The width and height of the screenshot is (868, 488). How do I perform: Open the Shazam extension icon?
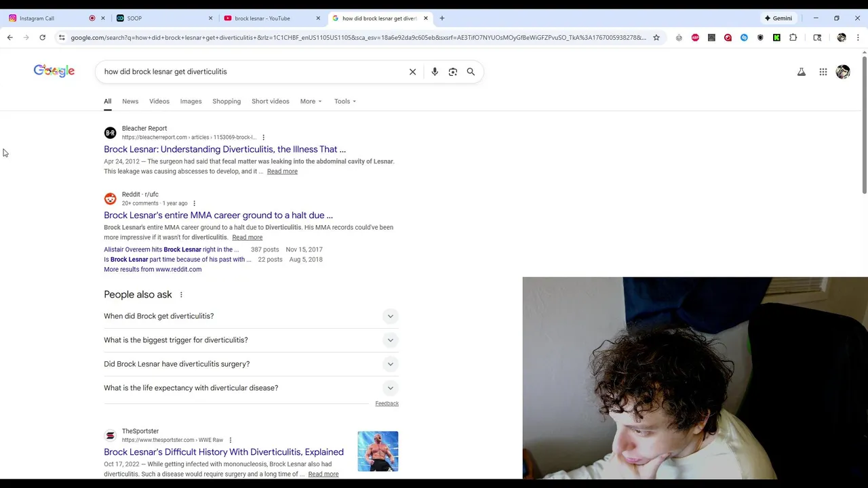(x=744, y=37)
